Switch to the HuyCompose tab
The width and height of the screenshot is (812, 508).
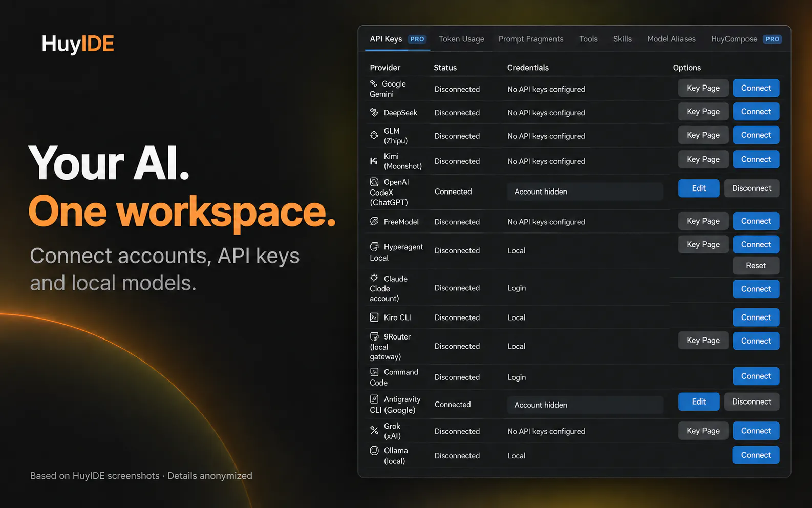[x=746, y=39]
